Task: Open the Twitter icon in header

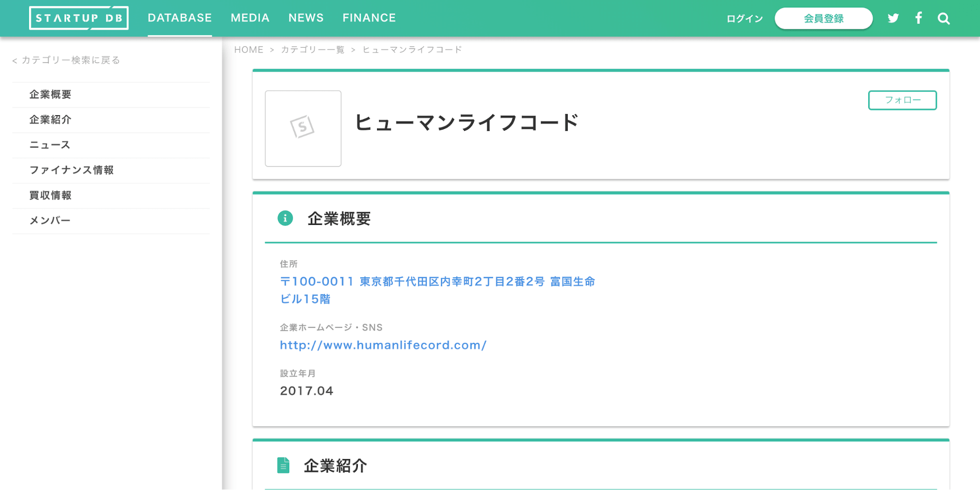Action: coord(893,18)
